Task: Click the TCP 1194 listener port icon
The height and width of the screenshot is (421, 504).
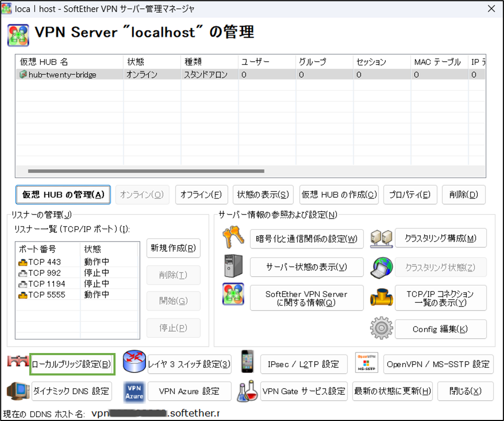Action: (x=23, y=285)
